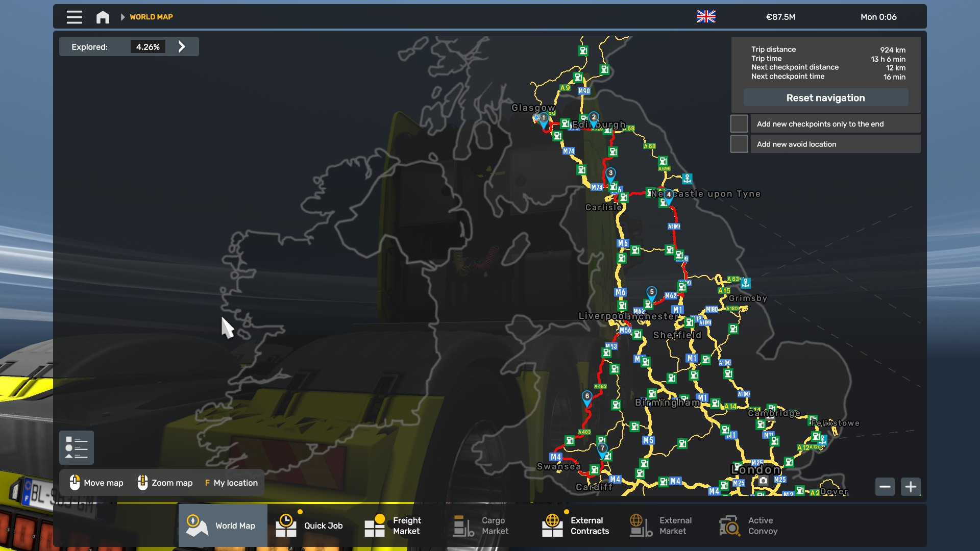
Task: Click navigation checkpoint marker 6
Action: (587, 397)
